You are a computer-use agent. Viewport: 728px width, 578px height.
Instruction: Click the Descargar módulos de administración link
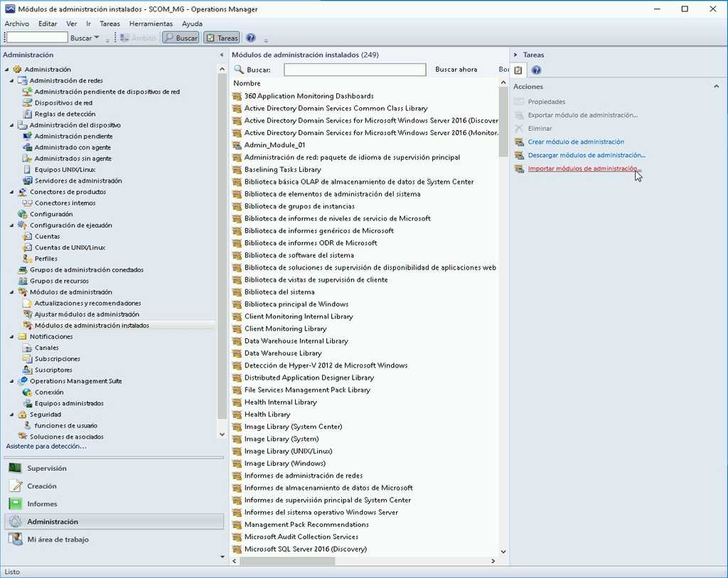click(587, 155)
